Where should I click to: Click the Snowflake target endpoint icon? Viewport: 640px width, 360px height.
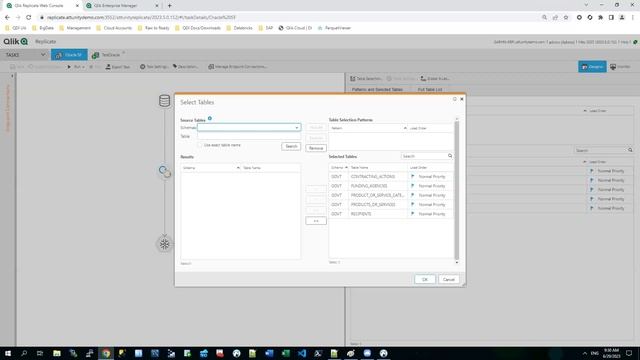[164, 244]
